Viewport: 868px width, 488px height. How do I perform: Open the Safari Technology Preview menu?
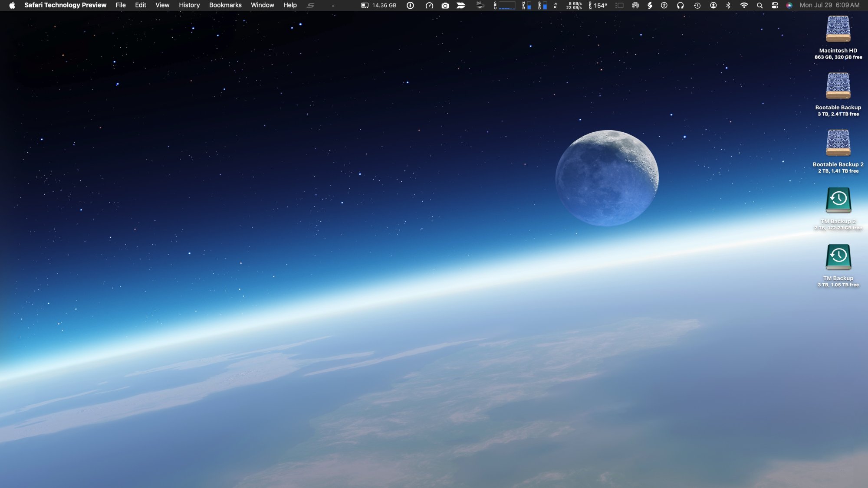[65, 5]
